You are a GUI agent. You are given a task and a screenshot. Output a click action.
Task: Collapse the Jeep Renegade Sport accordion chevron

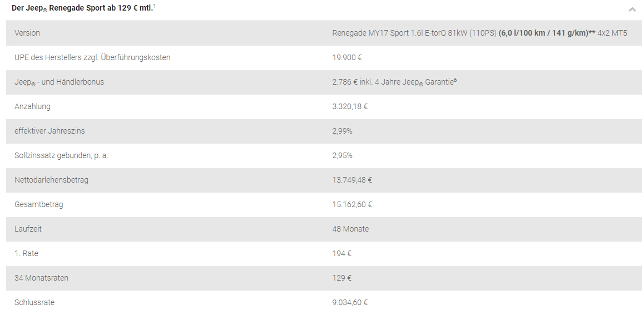pos(632,9)
